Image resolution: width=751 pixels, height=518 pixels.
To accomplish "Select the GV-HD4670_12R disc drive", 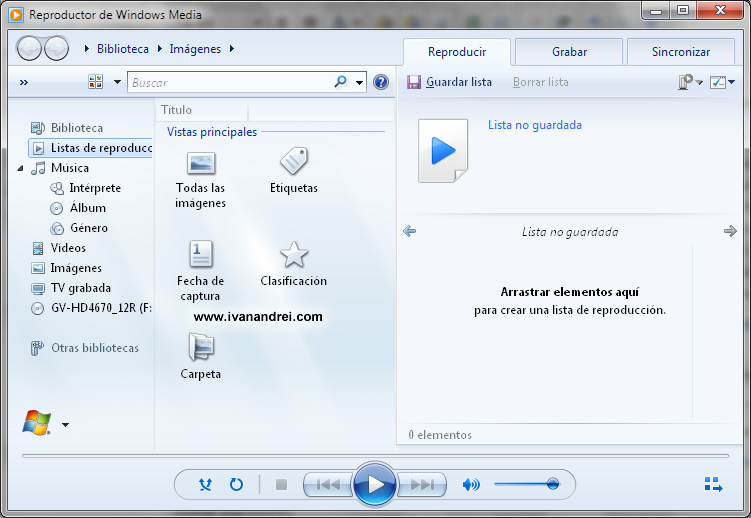I will point(91,308).
